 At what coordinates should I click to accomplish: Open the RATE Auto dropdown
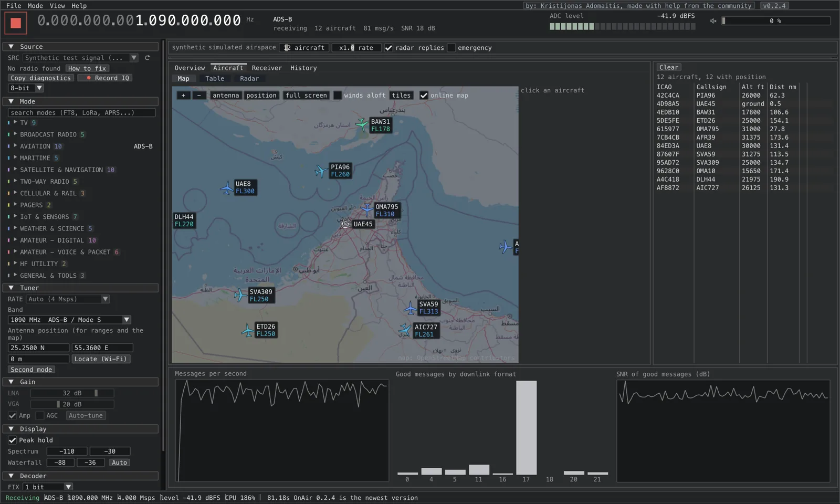point(68,299)
